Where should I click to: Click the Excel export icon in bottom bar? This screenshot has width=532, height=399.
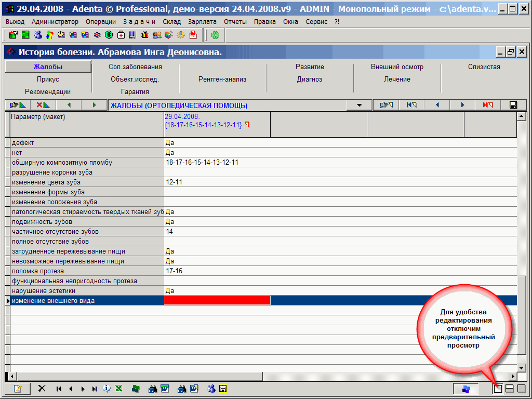pos(118,389)
